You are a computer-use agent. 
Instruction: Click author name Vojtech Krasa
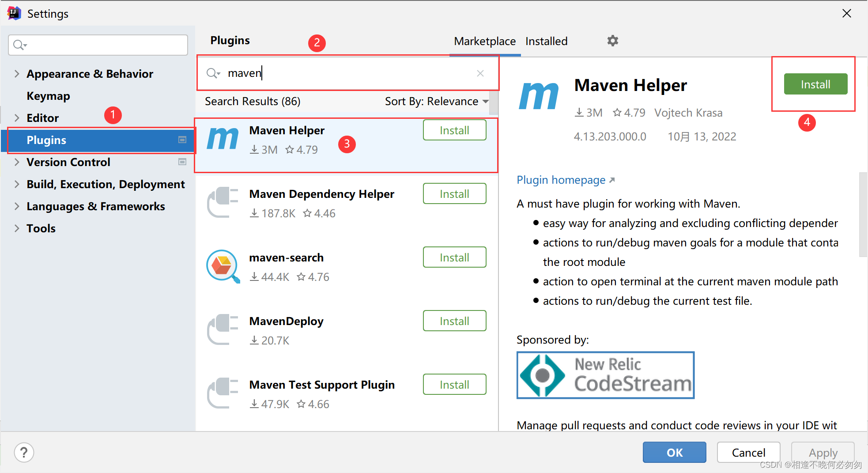(x=688, y=113)
